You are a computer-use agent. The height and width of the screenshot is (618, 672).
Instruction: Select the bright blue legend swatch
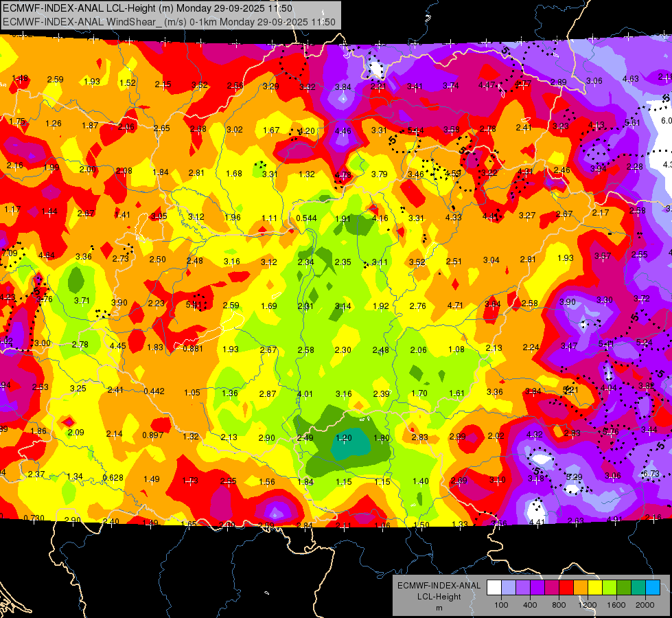(653, 587)
